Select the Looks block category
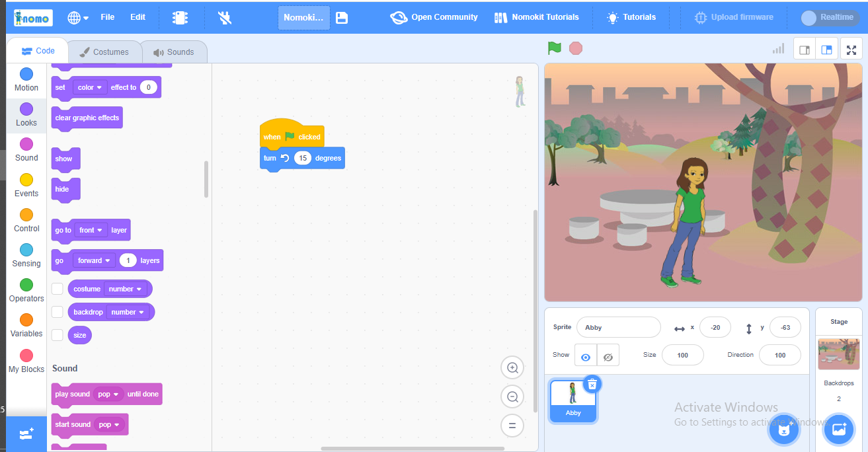 tap(26, 114)
